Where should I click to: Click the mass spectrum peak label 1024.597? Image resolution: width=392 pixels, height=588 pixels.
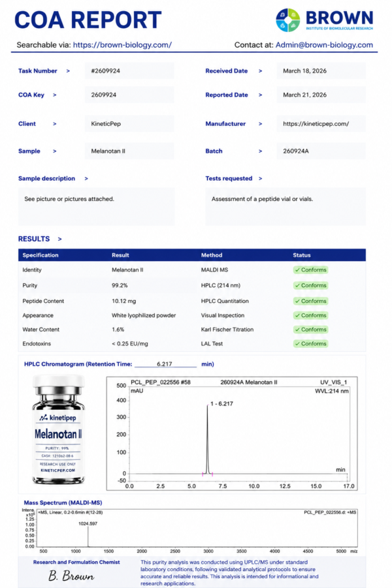88,523
